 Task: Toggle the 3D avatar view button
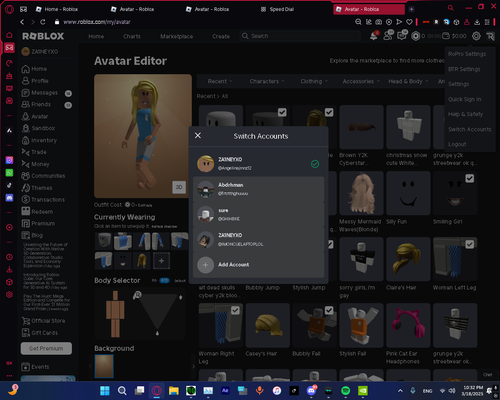click(179, 187)
